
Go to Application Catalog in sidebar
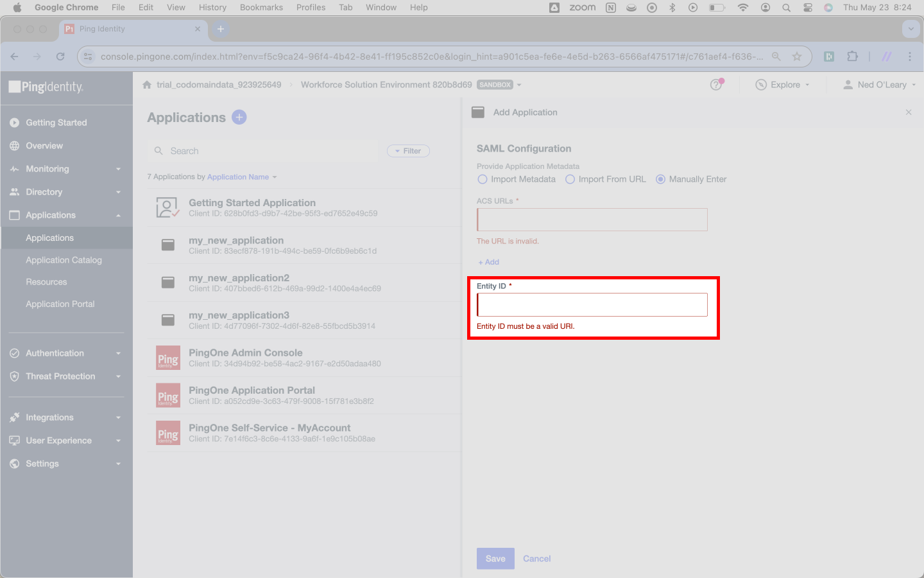click(64, 260)
